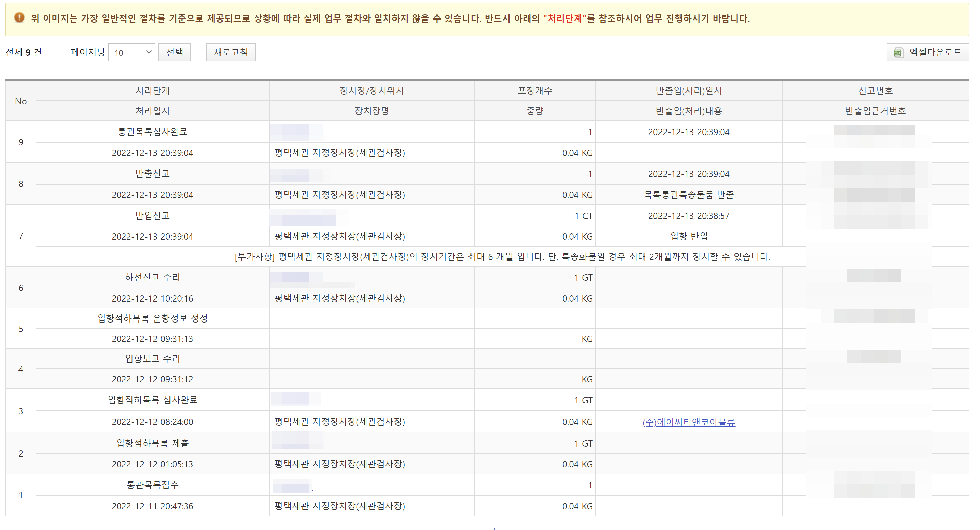Click the No column header
Screen dimensions: 980x530
[21, 101]
